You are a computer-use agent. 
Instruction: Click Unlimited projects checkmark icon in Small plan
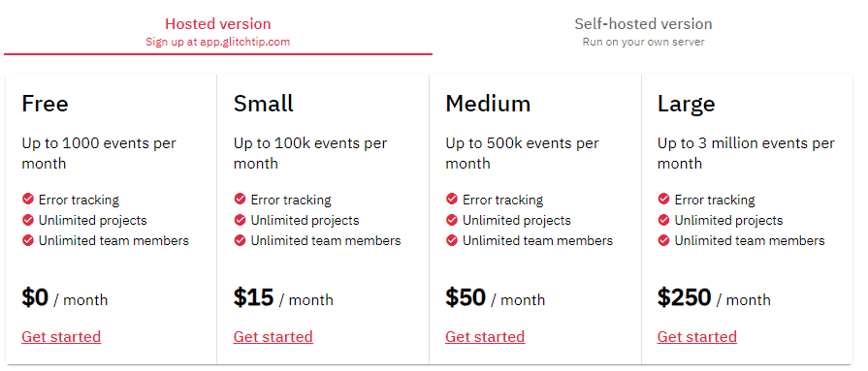point(240,220)
